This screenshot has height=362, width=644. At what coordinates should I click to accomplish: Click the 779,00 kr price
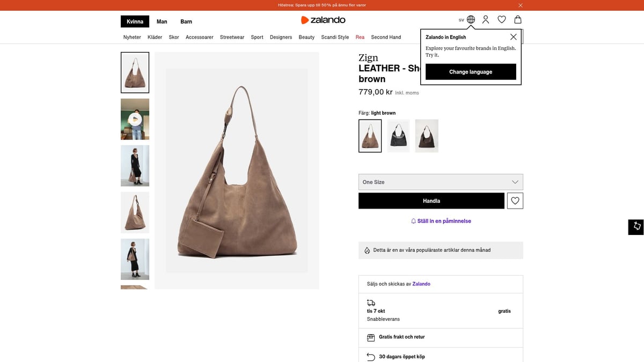click(376, 92)
